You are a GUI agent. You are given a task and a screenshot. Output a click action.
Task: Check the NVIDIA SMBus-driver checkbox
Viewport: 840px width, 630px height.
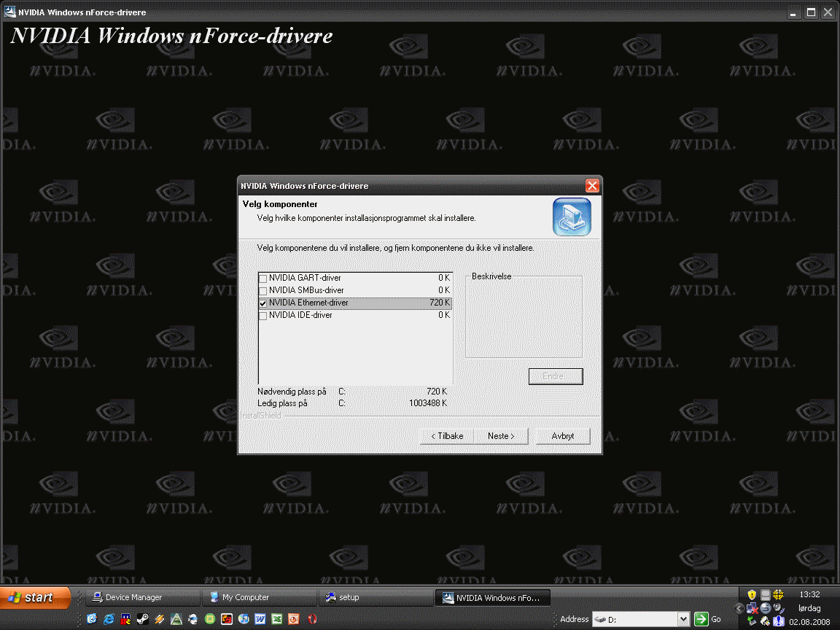(x=263, y=291)
